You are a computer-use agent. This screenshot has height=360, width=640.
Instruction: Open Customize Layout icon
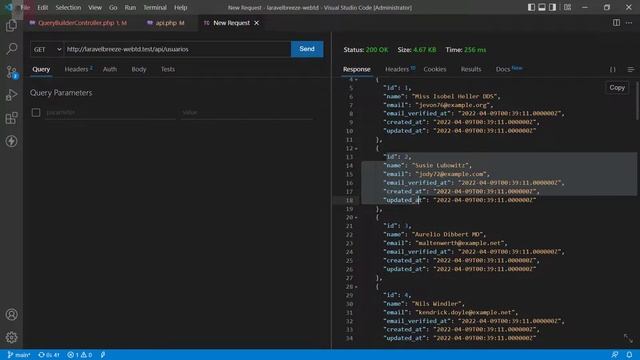point(567,7)
